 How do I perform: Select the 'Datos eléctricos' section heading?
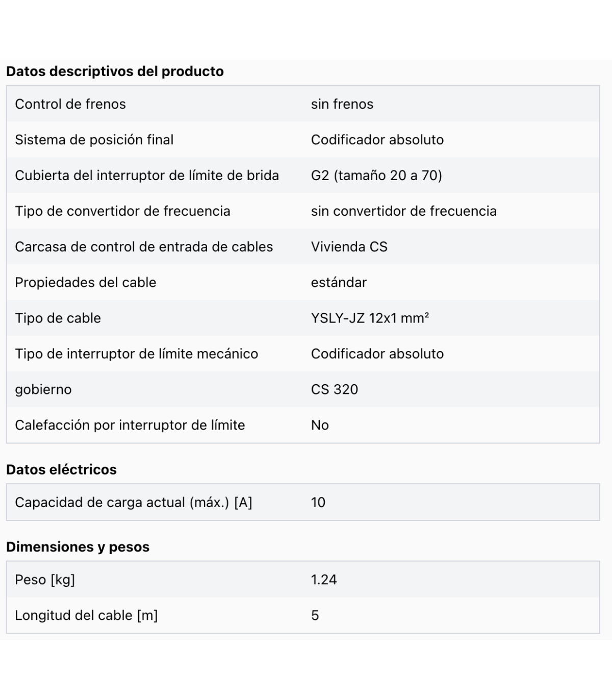point(61,470)
